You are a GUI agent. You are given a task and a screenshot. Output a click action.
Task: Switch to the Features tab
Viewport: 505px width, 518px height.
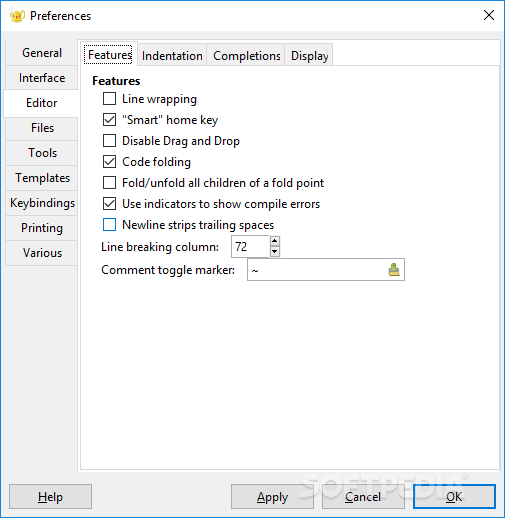(x=110, y=55)
